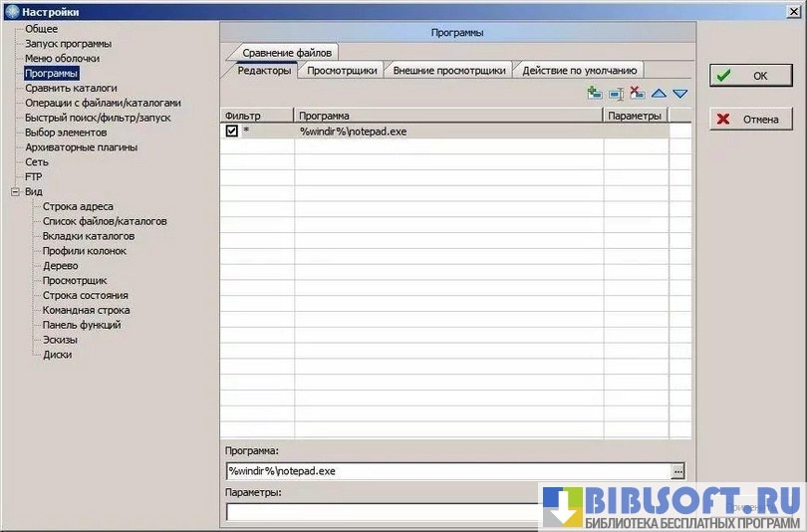
Task: Open the Внешние просмотрщики tab
Action: coord(450,70)
